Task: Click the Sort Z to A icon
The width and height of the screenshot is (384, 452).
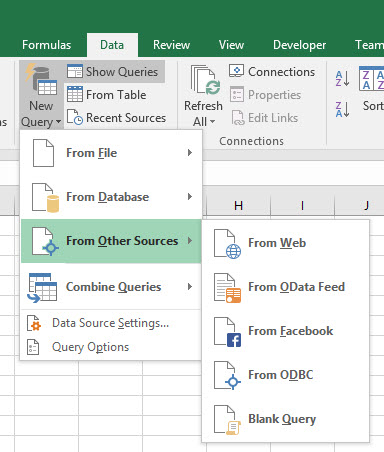Action: 343,109
